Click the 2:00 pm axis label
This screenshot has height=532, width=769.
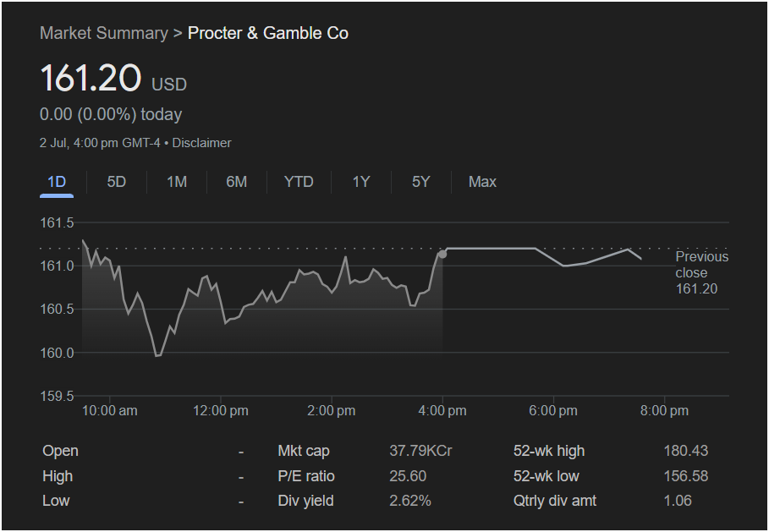332,410
